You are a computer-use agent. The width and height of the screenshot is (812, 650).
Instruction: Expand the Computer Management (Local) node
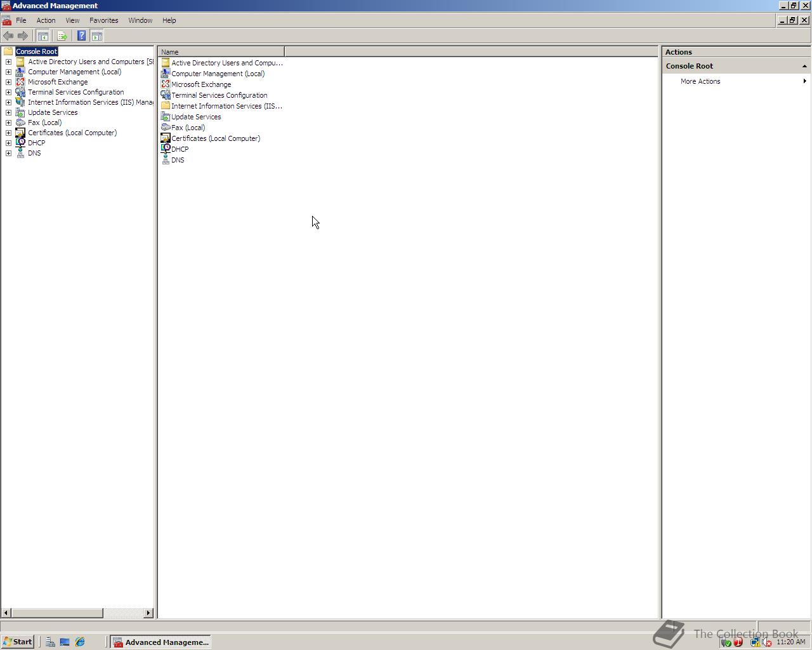tap(8, 72)
